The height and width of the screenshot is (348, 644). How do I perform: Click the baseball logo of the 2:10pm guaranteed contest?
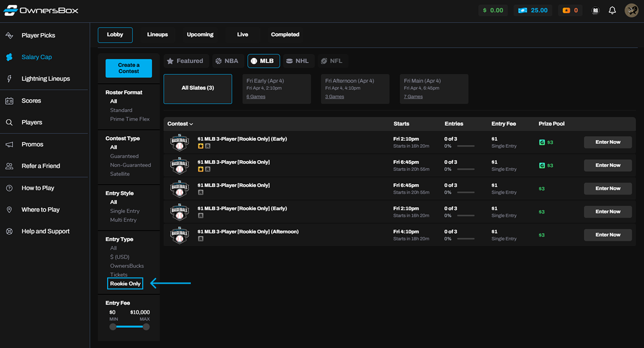179,143
